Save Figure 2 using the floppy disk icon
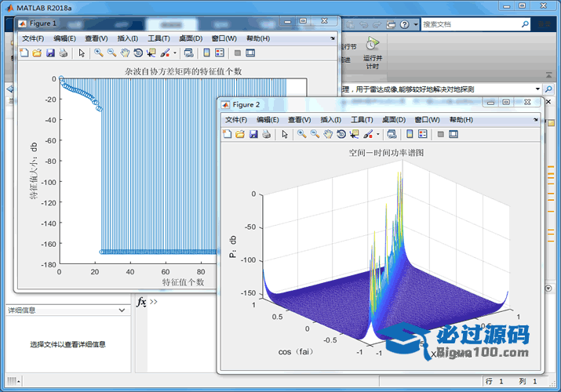561x392 pixels. (x=253, y=134)
